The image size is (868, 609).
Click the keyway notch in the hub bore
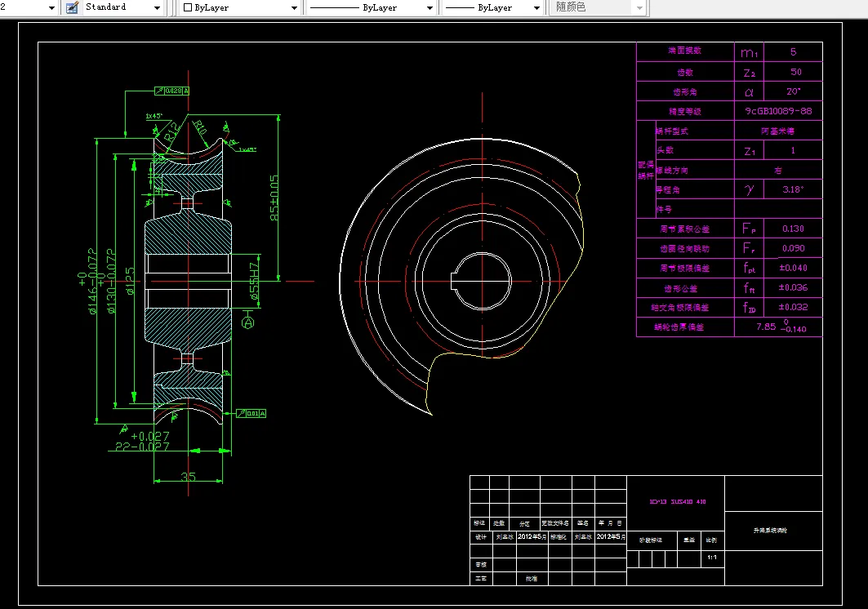pyautogui.click(x=454, y=281)
